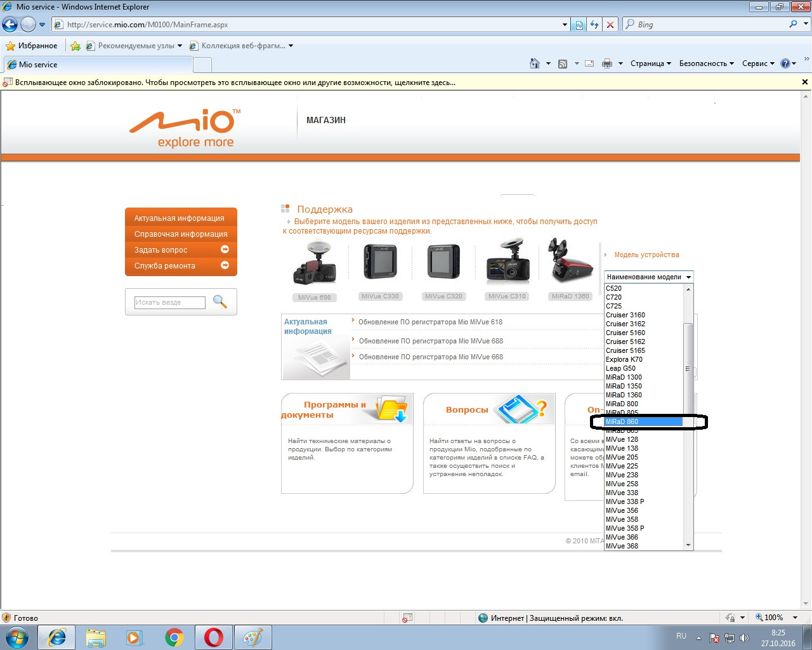Open Google Chrome from taskbar
Viewport: 812px width, 650px height.
coord(174,637)
